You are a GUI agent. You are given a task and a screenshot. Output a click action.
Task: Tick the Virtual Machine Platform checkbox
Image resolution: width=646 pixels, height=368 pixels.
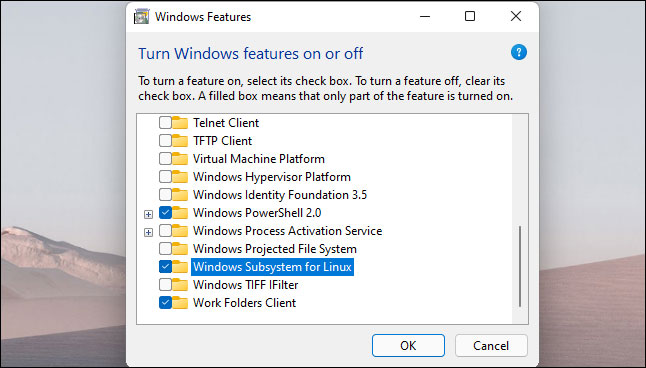[165, 159]
